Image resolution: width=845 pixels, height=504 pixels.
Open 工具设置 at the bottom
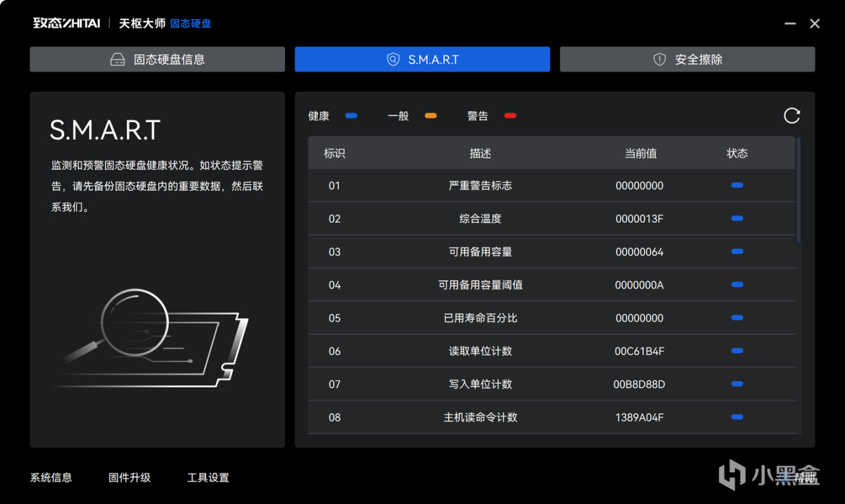208,478
